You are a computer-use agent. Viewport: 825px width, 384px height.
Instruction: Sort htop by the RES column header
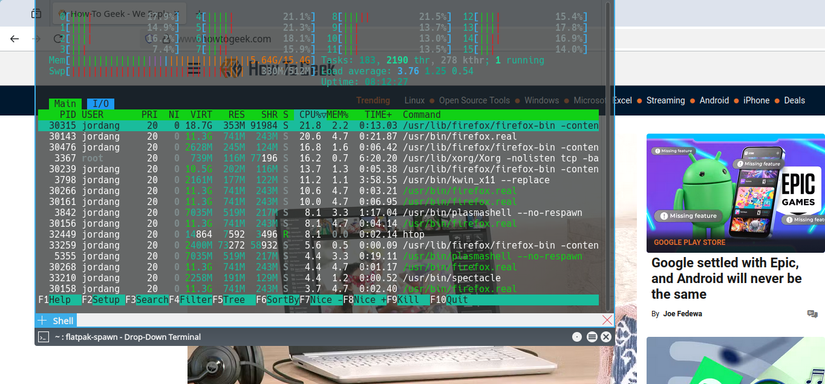click(237, 115)
